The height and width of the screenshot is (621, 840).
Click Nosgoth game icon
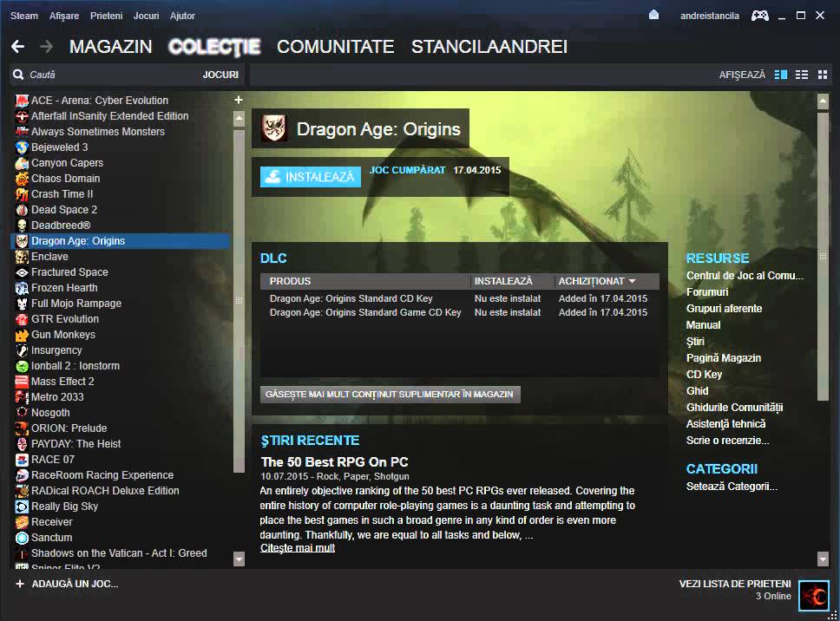click(22, 413)
